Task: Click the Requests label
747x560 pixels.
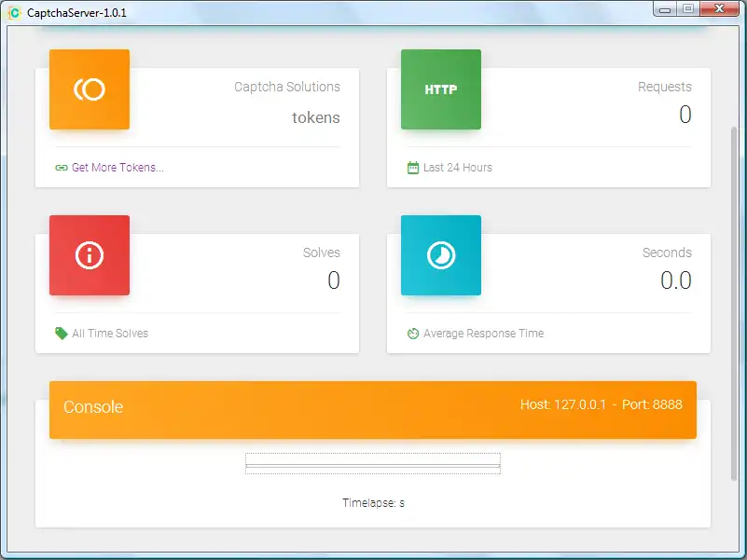Action: click(665, 87)
